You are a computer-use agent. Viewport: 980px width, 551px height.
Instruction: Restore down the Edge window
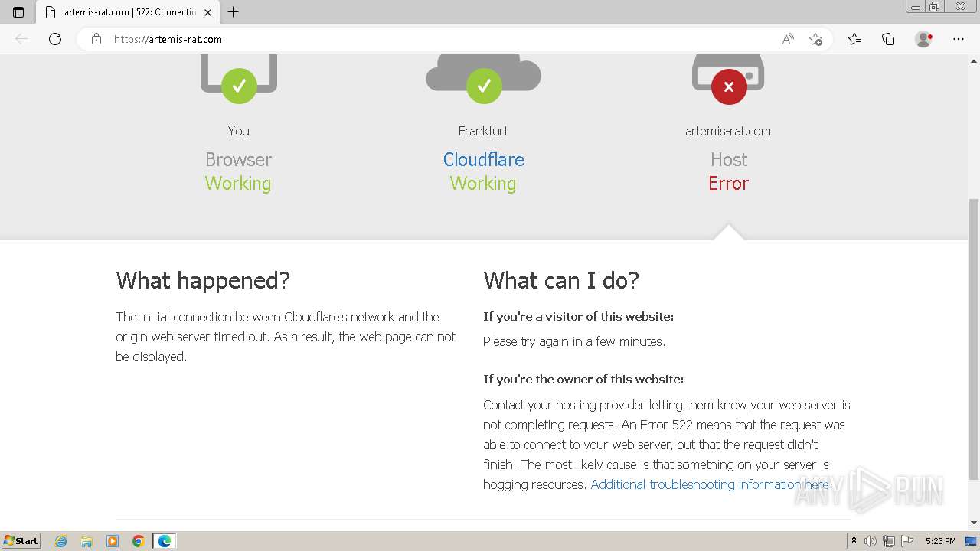[x=934, y=7]
